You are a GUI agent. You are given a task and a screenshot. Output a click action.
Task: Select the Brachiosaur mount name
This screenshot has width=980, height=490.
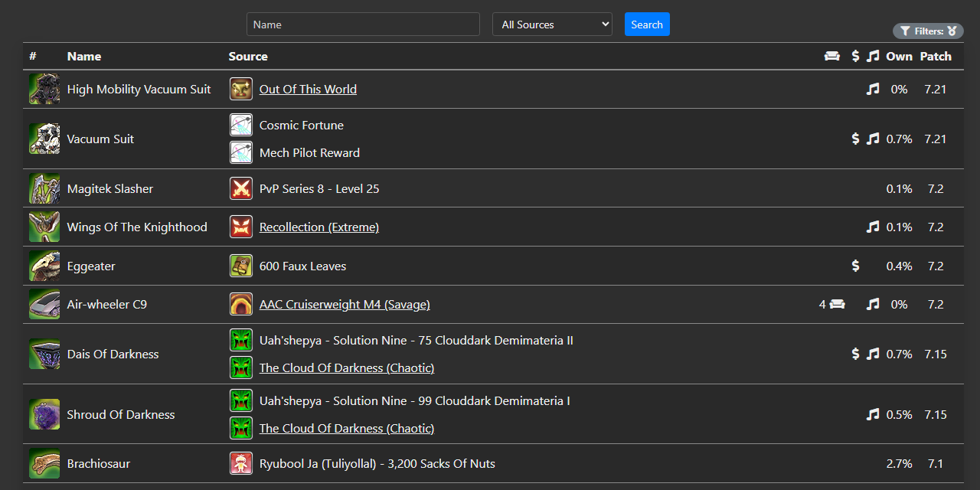99,463
